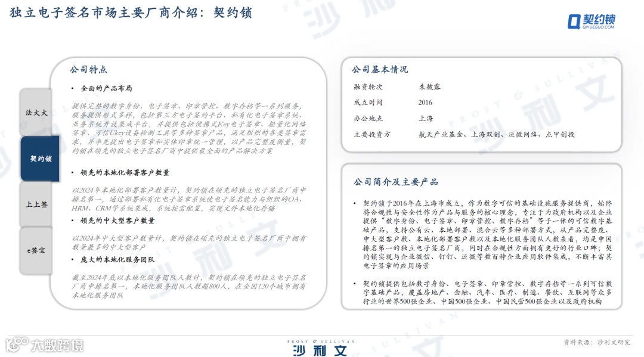This screenshot has height=357, width=644.
Task: Click the 办公地点 label
Action: point(368,118)
